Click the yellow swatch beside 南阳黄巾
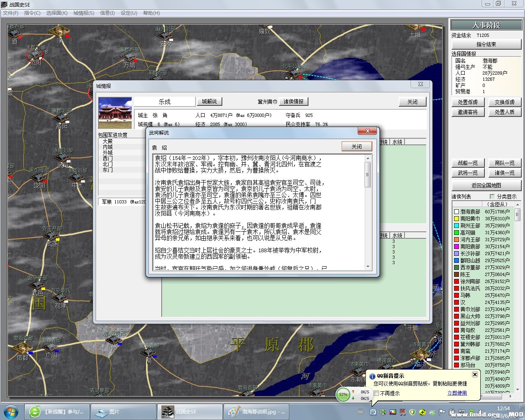Screen dimensions: 525x420 [x=456, y=219]
